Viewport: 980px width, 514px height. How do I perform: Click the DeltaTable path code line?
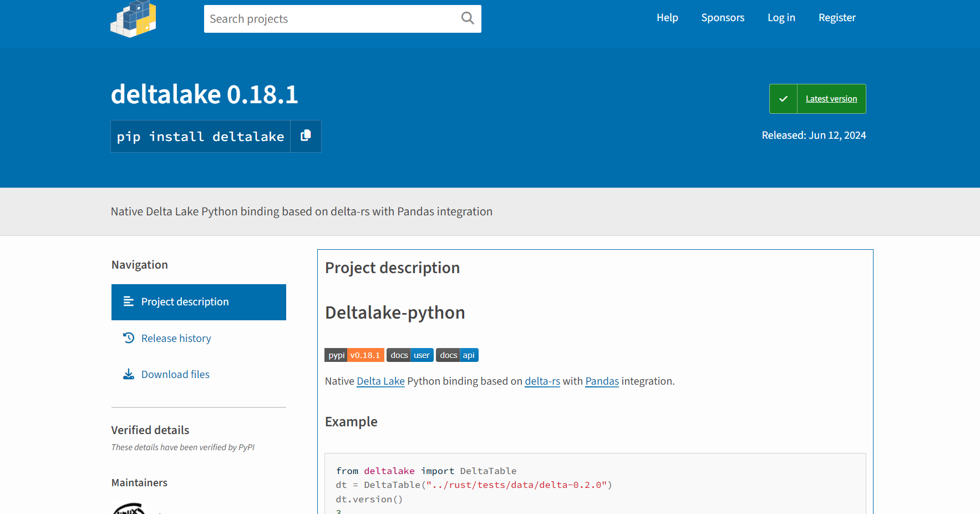pos(474,485)
